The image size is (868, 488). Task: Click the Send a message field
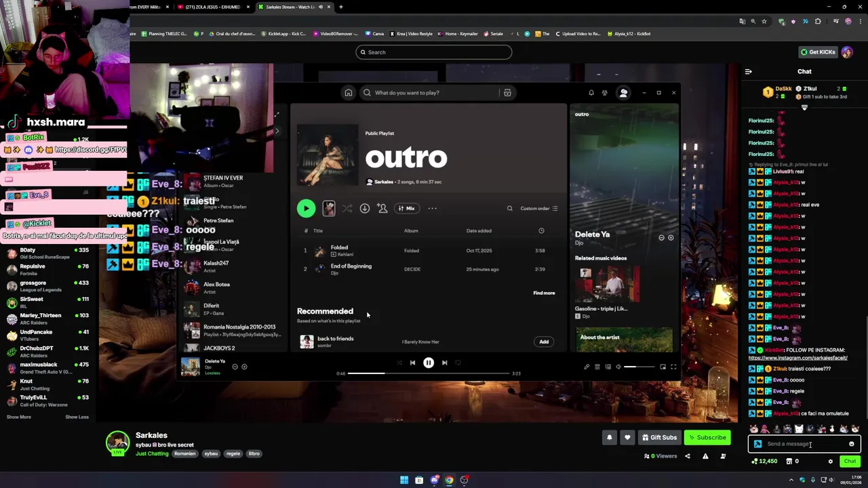(x=804, y=444)
